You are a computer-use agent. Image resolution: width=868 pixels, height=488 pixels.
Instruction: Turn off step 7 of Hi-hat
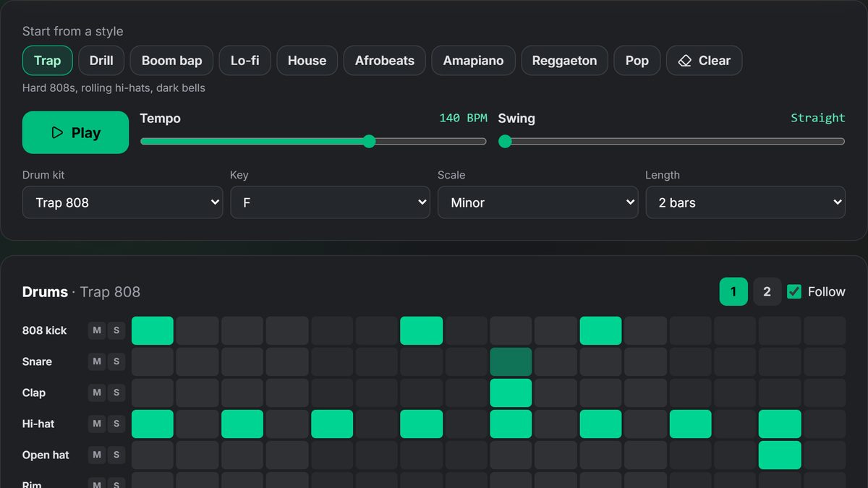[422, 424]
